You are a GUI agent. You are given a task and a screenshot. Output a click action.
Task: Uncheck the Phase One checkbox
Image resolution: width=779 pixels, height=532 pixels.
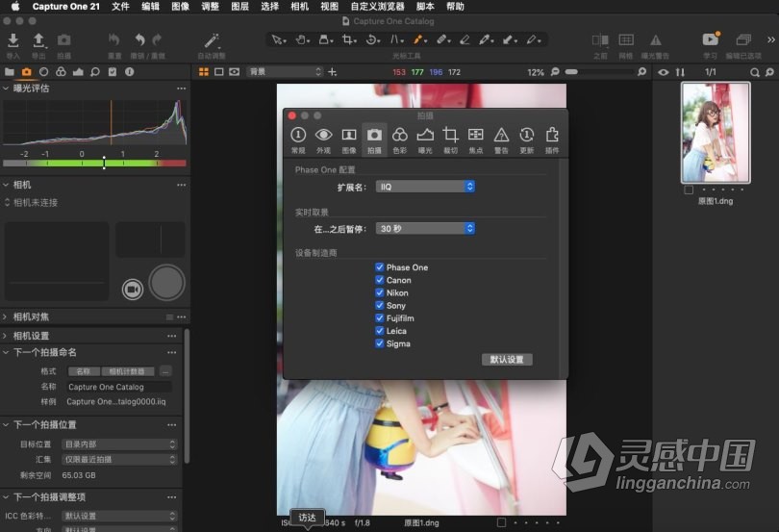(x=380, y=267)
